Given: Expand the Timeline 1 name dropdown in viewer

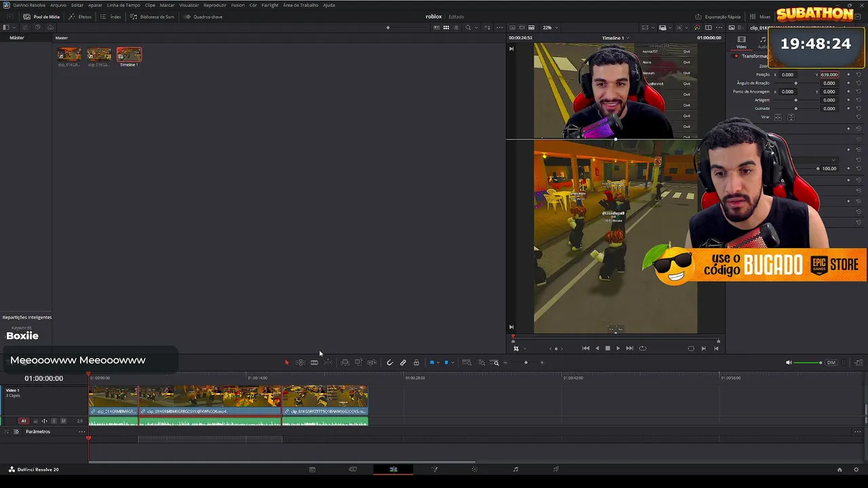Looking at the screenshot, I should 615,38.
